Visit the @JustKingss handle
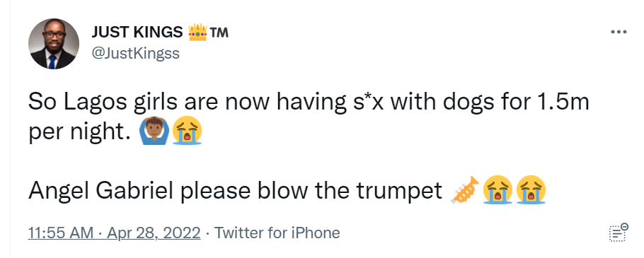This screenshot has width=644, height=258. click(135, 53)
